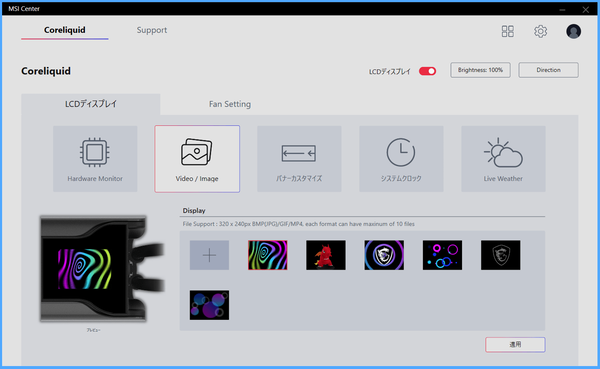Click the File Support info text
The height and width of the screenshot is (369, 600).
click(298, 224)
